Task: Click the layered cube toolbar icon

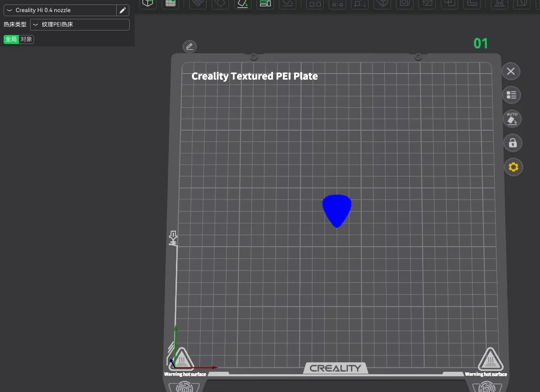Action: tap(382, 3)
